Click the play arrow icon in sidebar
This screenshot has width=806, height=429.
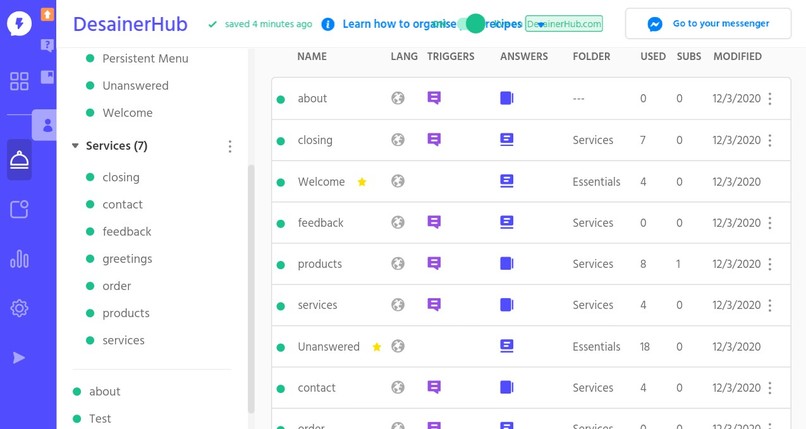tap(19, 358)
